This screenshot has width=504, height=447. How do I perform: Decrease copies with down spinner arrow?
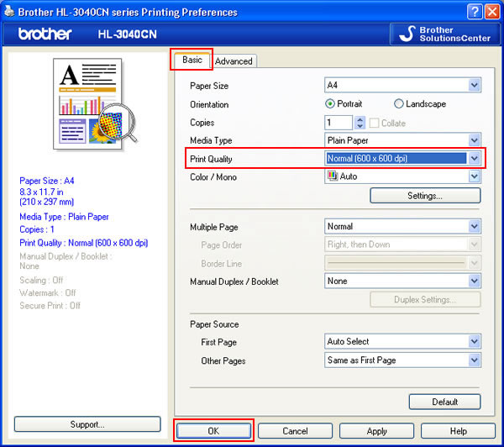click(x=360, y=126)
